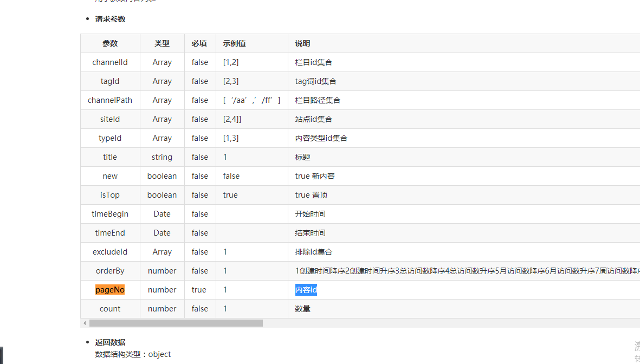Image resolution: width=640 pixels, height=364 pixels.
Task: Click the 请求参数 section heading
Action: coord(111,19)
